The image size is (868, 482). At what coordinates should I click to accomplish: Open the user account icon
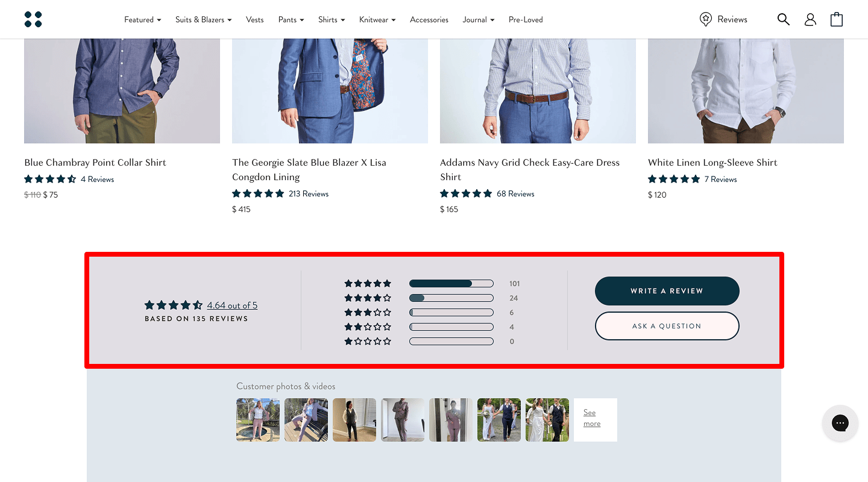[x=810, y=19]
